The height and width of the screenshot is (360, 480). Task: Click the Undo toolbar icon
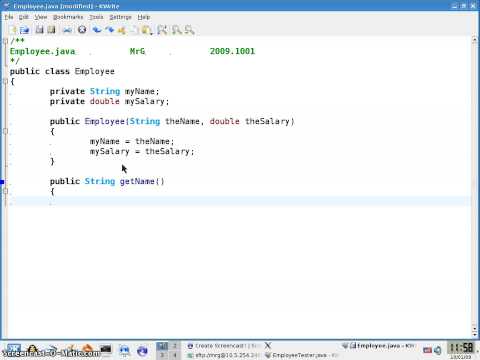tap(97, 30)
